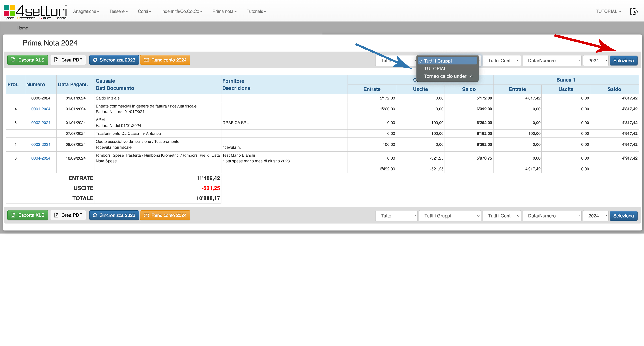
Task: Open bottom 2024 year dropdown
Action: (595, 216)
